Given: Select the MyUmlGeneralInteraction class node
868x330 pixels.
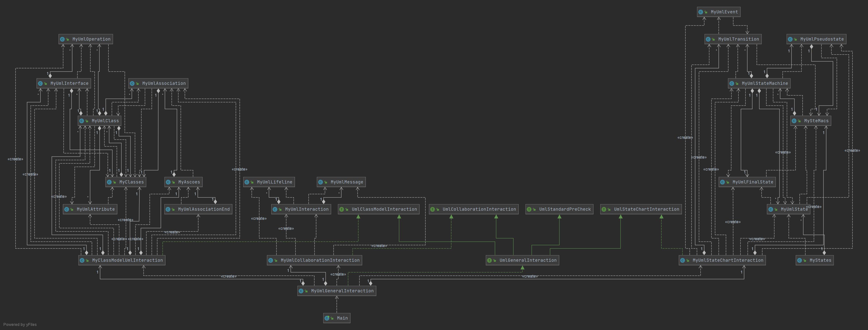Looking at the screenshot, I should tap(337, 291).
